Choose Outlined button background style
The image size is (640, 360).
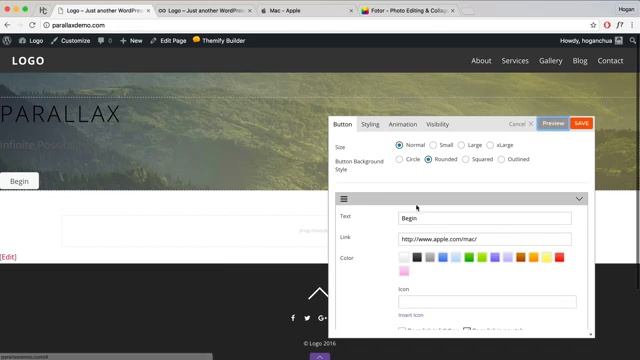[501, 159]
